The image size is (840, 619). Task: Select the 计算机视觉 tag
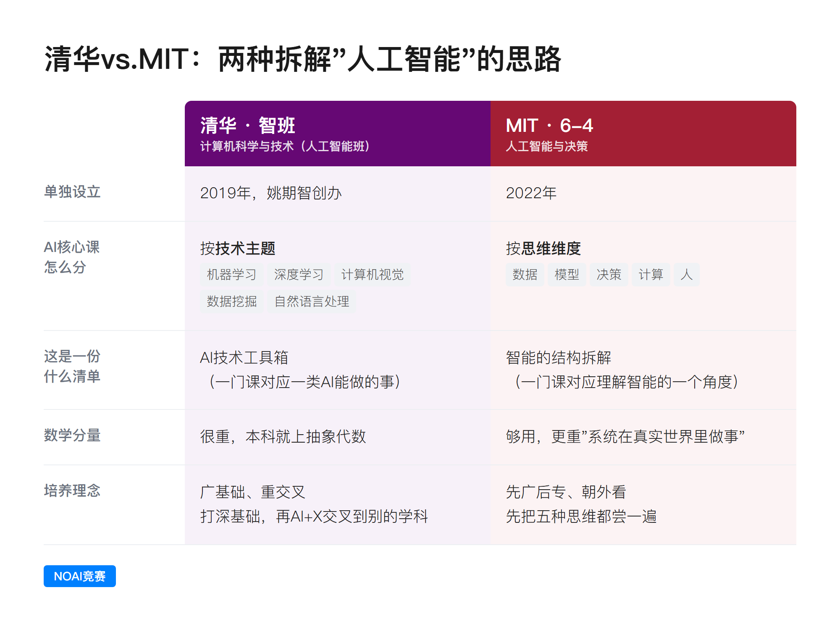[x=373, y=275]
